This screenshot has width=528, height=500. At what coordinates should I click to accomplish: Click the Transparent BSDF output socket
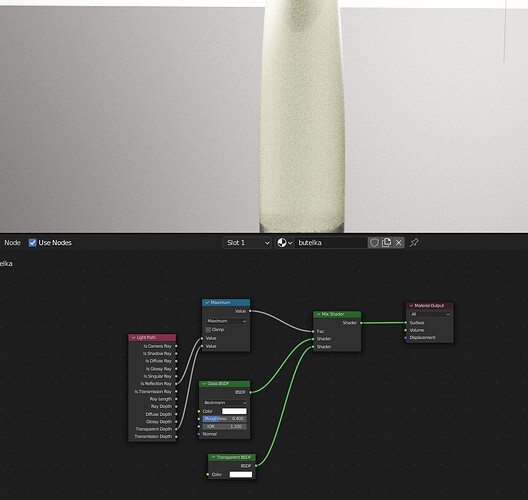pyautogui.click(x=256, y=466)
